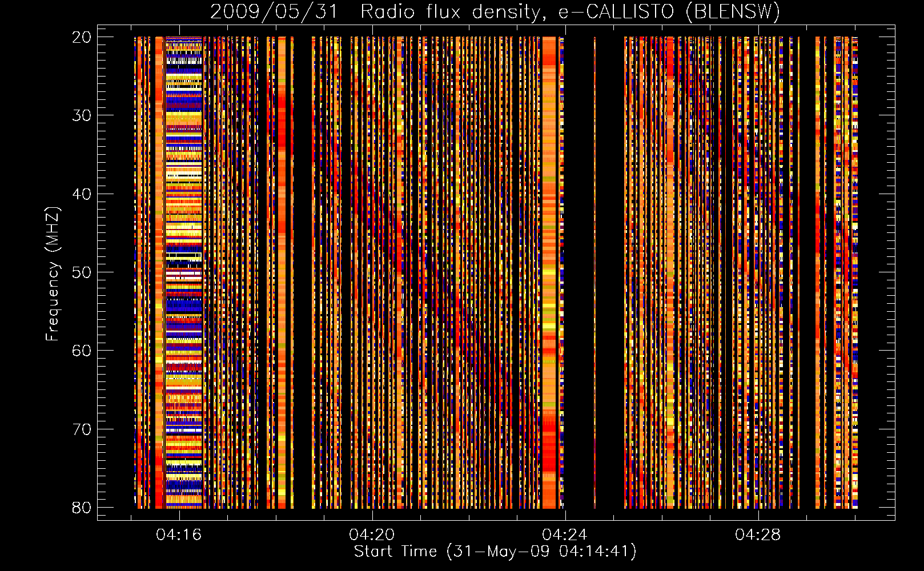This screenshot has height=571, width=924.
Task: Click the horizontally striped block near 04:16
Action: tap(184, 272)
